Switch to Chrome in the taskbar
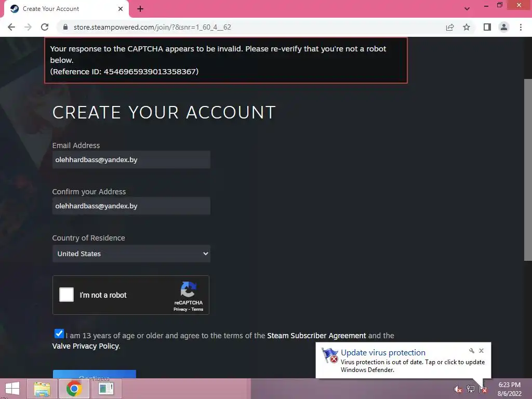 [74, 389]
